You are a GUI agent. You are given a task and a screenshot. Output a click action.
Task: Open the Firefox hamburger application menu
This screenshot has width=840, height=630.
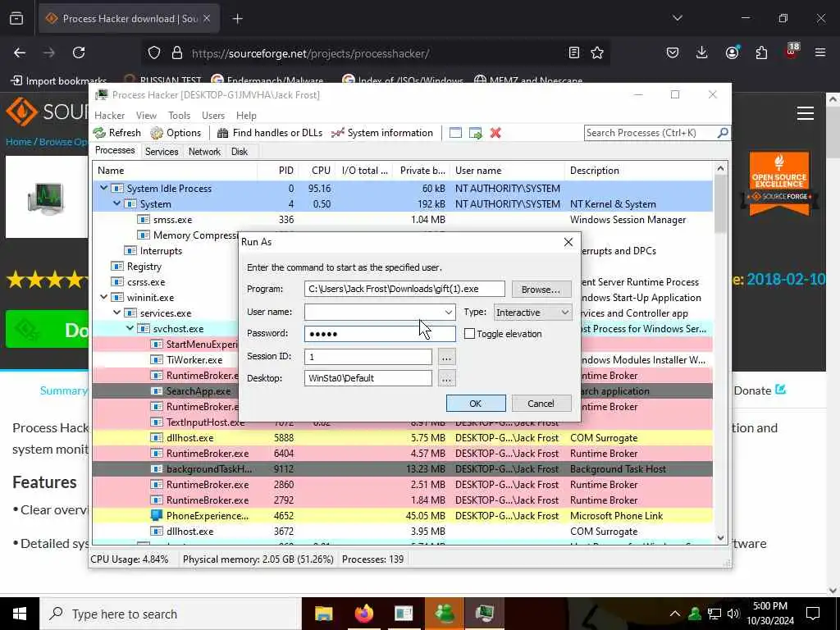[820, 52]
